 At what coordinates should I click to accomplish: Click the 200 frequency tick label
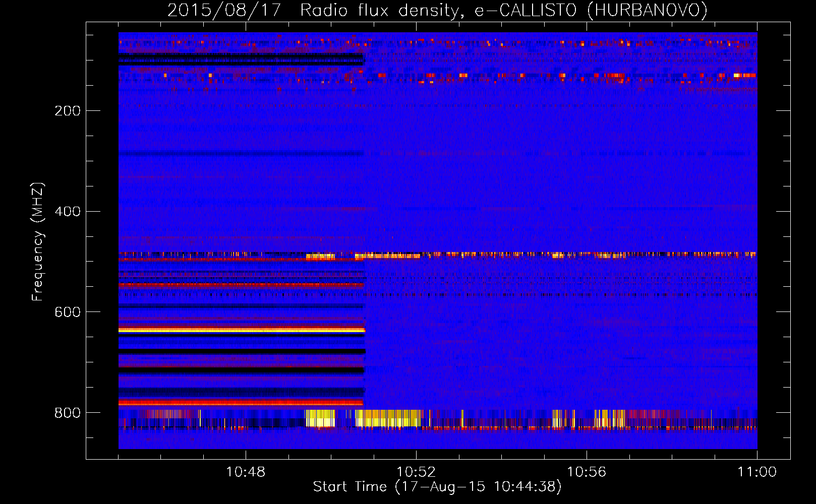click(x=68, y=111)
